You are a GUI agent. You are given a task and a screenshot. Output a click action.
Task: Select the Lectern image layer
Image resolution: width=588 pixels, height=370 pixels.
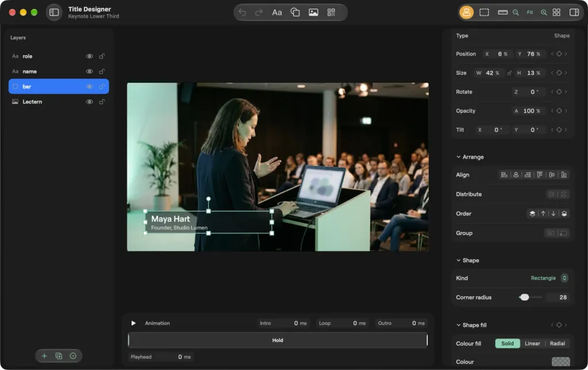coord(59,102)
